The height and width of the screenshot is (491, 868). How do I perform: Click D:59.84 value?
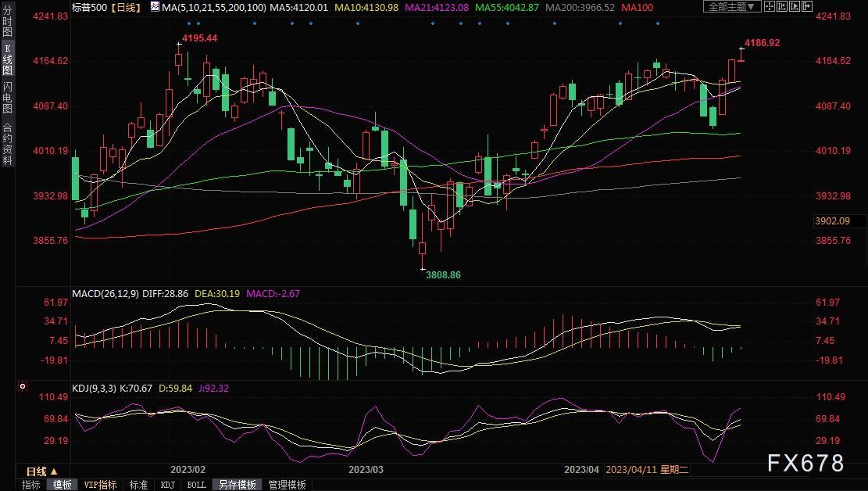[176, 388]
